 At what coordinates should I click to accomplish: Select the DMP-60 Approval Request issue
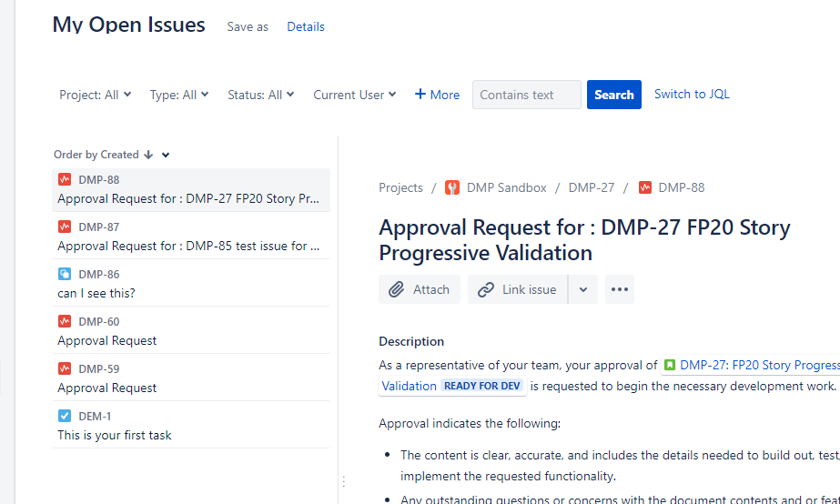coord(191,331)
